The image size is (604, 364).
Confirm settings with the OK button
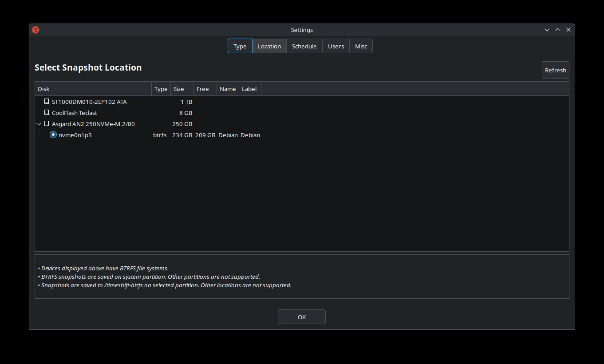(x=302, y=317)
